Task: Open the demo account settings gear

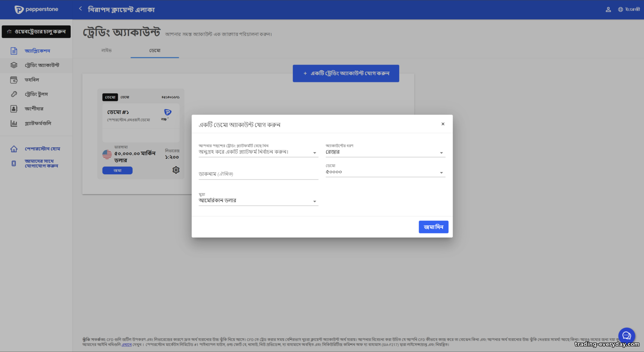Action: pyautogui.click(x=176, y=170)
